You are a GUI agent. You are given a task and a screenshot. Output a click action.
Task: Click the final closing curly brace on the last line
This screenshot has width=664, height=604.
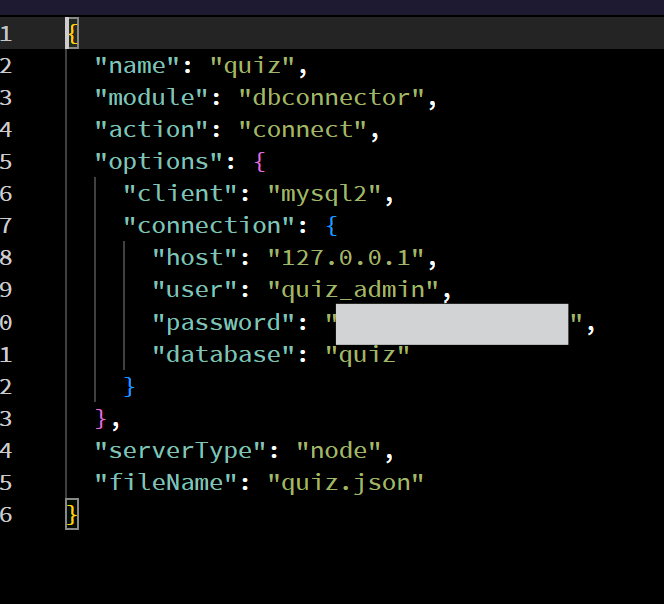[72, 514]
